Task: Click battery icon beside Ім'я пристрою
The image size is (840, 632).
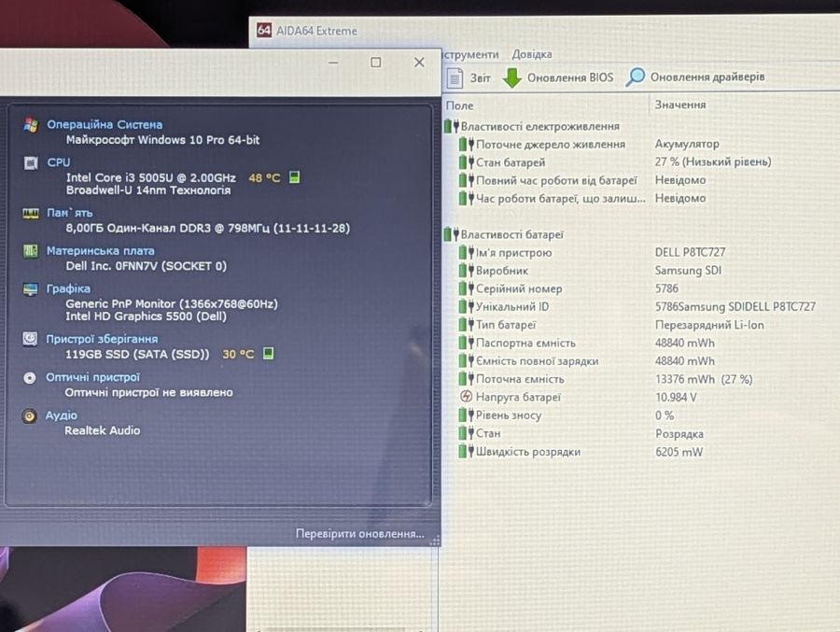Action: (466, 252)
